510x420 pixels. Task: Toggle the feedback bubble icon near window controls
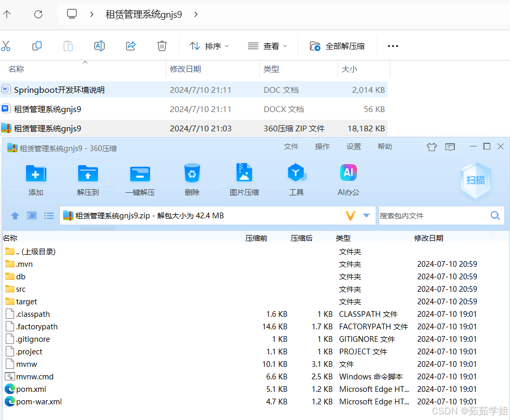(450, 147)
